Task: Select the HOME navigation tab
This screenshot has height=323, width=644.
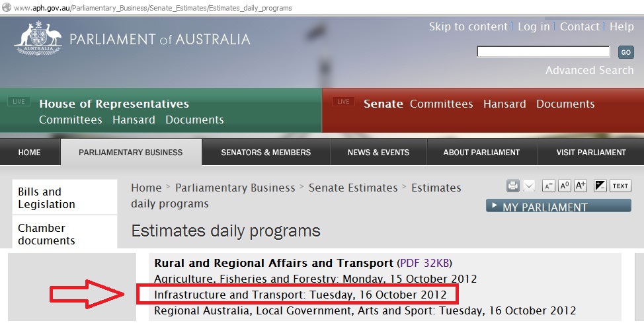Action: point(30,153)
